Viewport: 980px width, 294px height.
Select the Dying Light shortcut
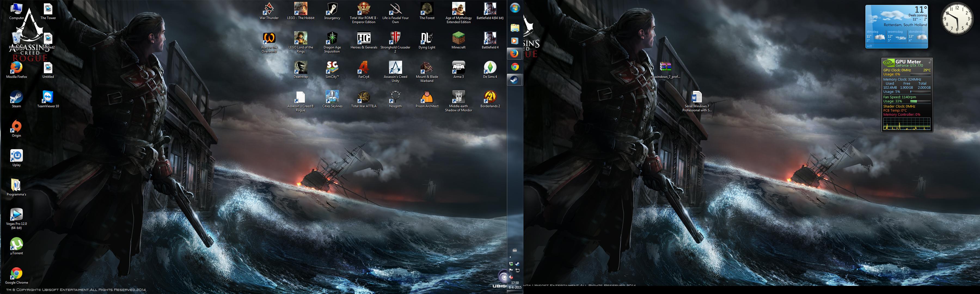(427, 41)
